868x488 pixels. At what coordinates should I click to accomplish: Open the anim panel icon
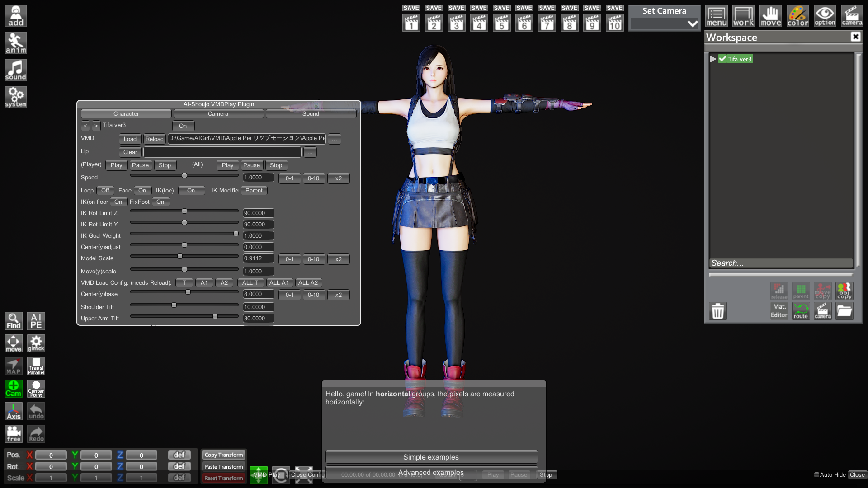16,43
